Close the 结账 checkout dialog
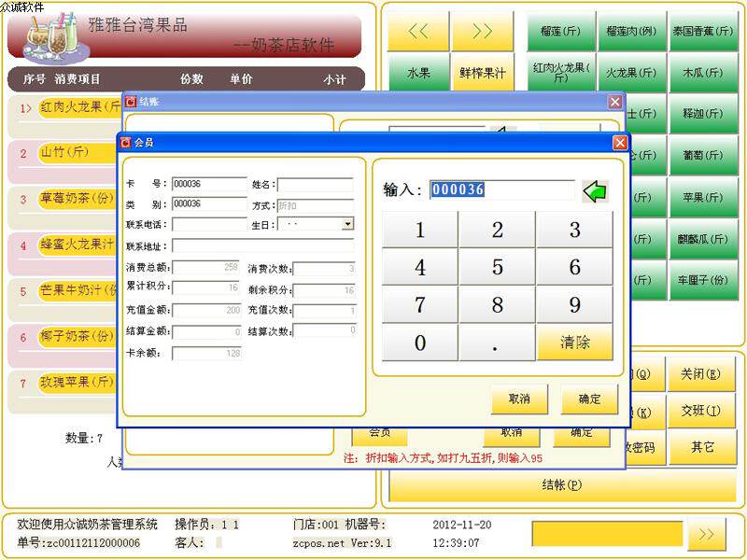 click(615, 102)
